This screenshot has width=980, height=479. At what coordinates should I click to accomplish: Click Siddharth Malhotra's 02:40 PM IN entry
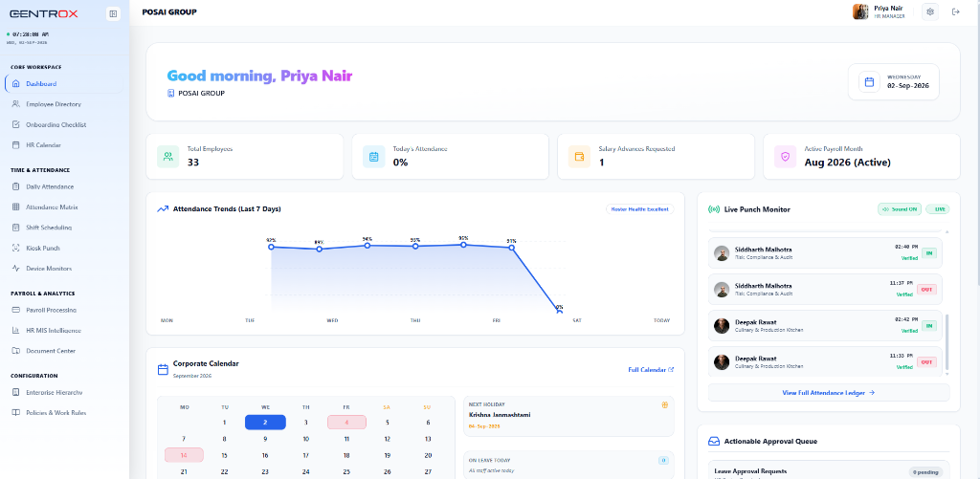pyautogui.click(x=825, y=253)
